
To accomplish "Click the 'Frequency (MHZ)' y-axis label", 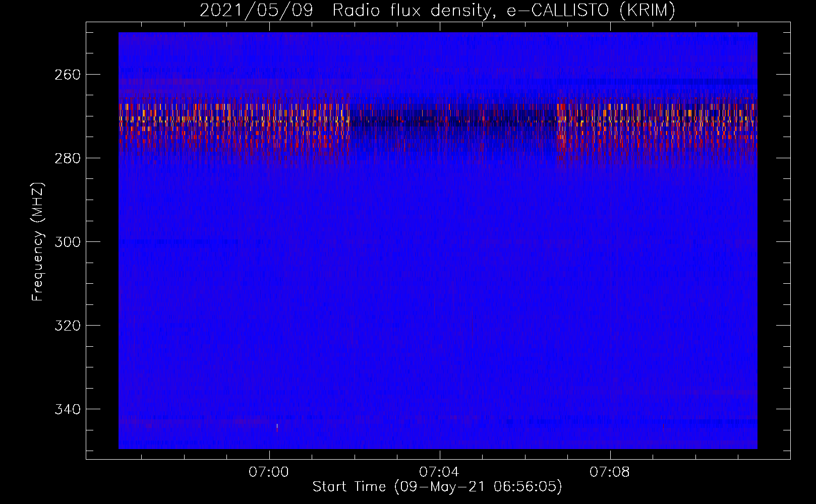I will tap(38, 242).
